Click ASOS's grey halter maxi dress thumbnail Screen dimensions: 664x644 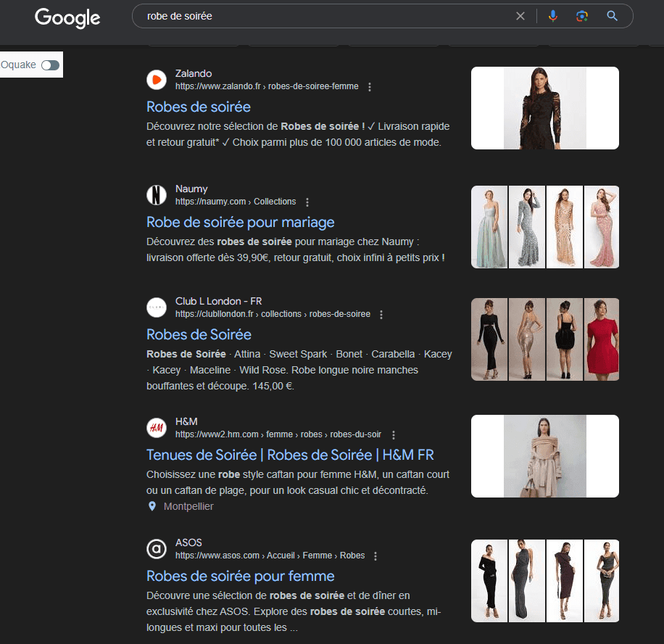(x=527, y=581)
